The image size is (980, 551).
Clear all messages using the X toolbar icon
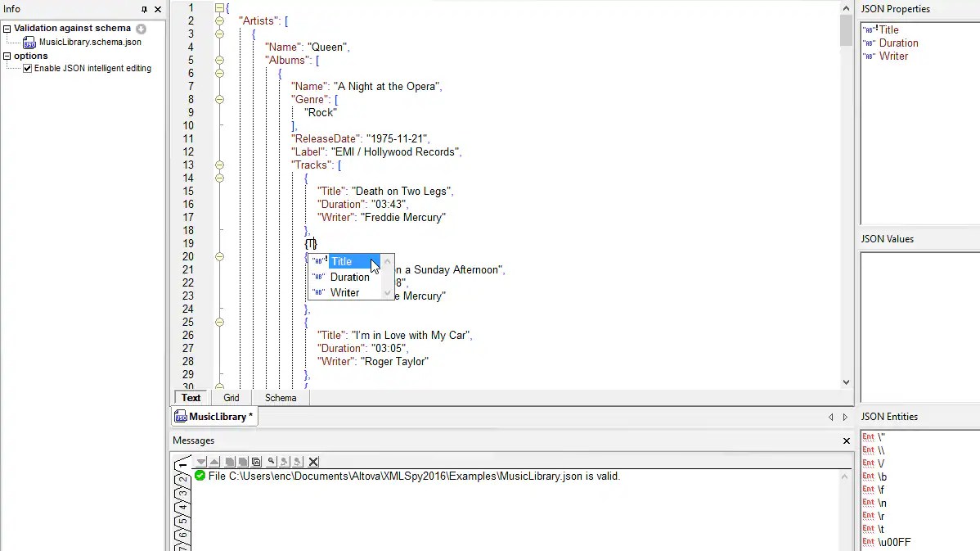313,461
